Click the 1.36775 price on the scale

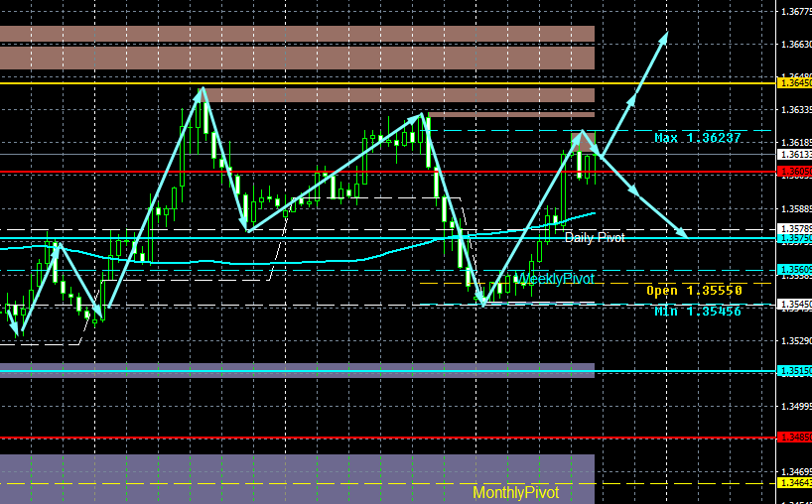click(x=796, y=11)
